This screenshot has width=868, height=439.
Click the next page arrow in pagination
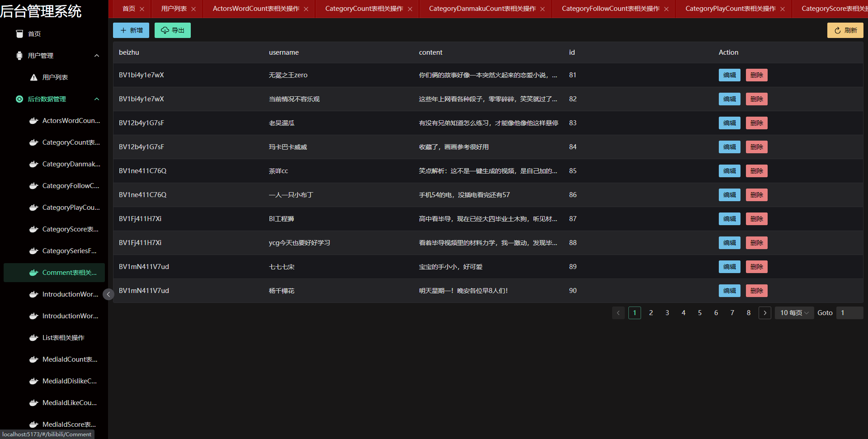point(764,312)
